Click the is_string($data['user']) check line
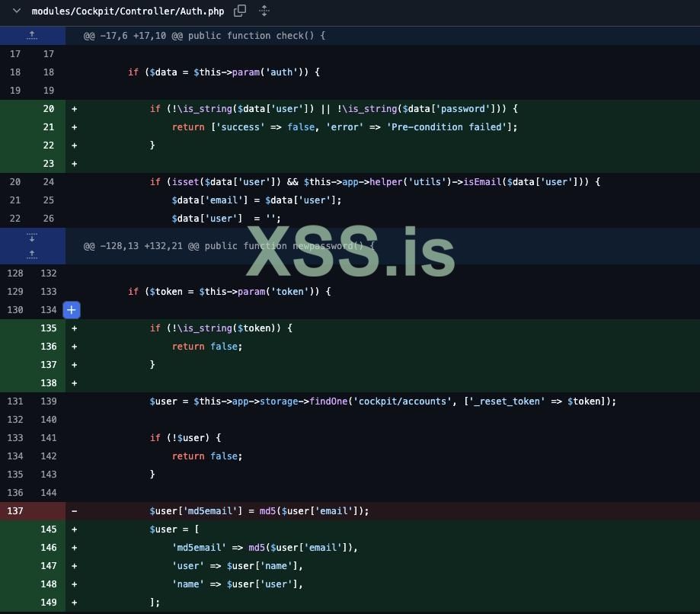The image size is (700, 614). pos(334,109)
